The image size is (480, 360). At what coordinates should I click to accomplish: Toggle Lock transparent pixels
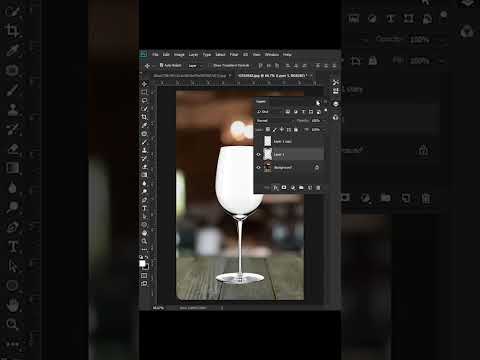268,130
